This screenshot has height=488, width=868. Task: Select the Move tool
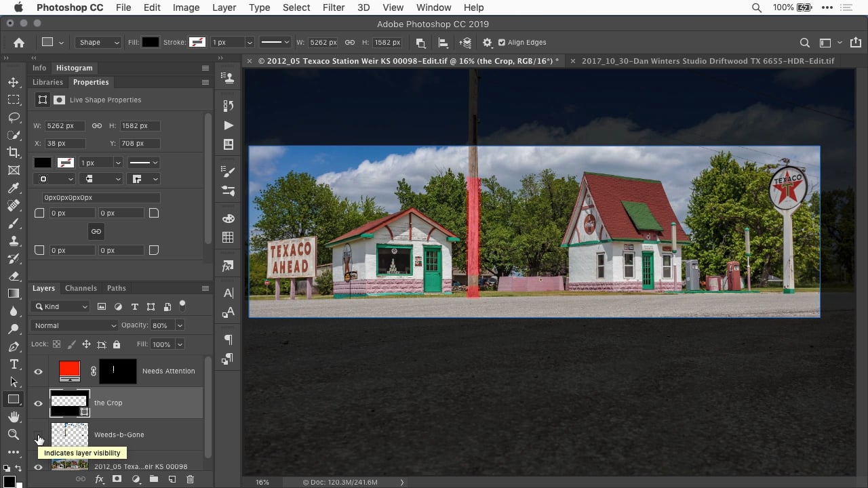[x=13, y=82]
